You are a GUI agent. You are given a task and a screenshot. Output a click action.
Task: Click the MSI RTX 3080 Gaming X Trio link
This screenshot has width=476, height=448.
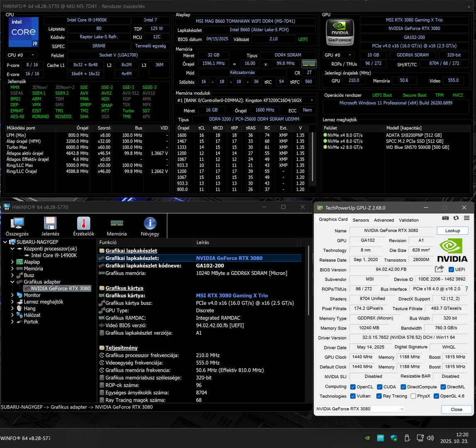232,295
